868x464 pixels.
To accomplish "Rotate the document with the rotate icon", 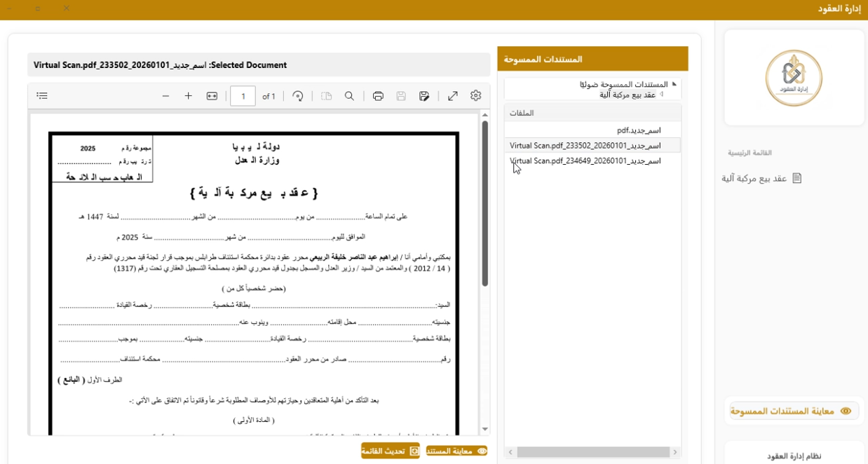I will coord(298,96).
